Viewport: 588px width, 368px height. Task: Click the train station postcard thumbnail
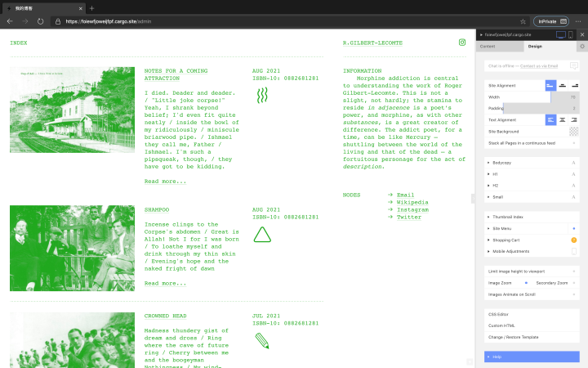(x=72, y=110)
